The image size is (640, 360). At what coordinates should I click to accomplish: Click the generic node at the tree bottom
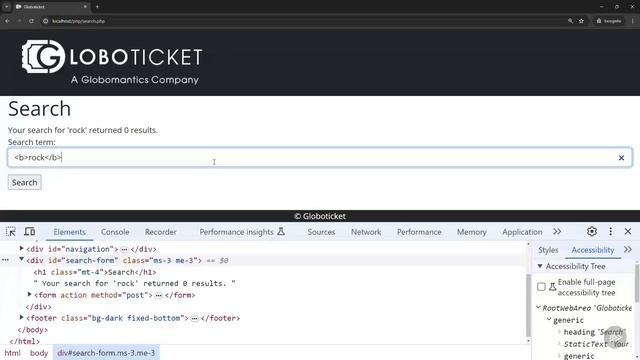579,356
